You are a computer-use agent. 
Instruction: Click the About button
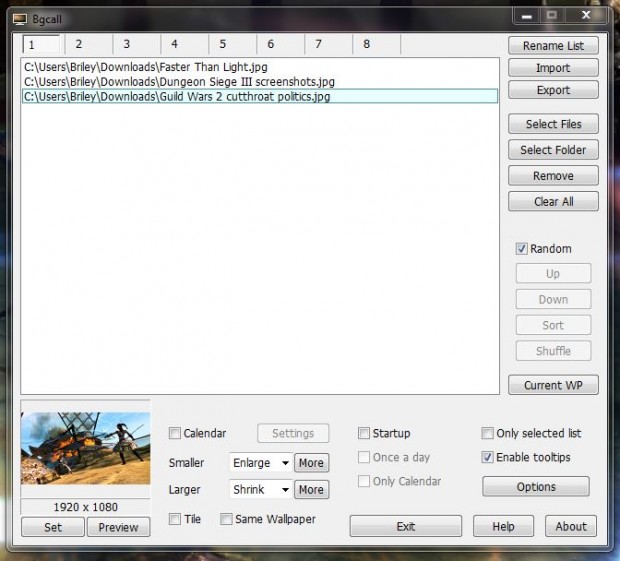[x=571, y=526]
